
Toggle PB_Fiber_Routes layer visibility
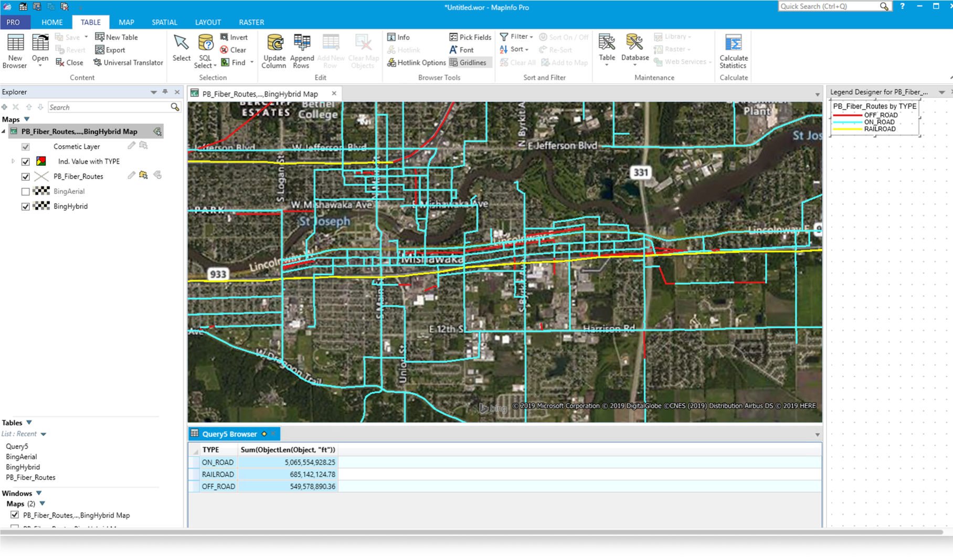(26, 176)
